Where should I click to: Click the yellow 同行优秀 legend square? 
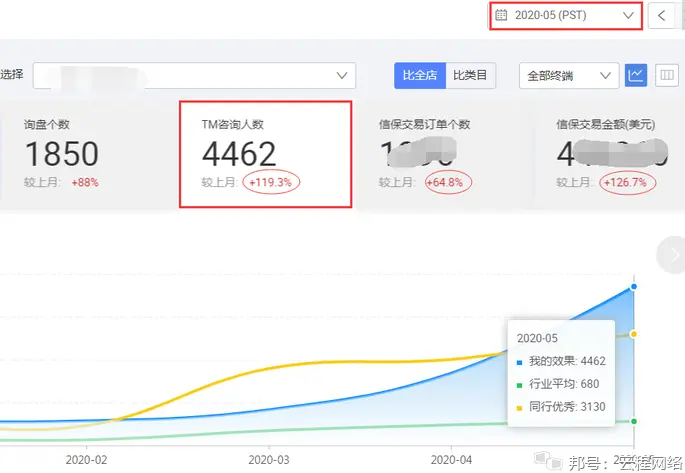pyautogui.click(x=519, y=408)
